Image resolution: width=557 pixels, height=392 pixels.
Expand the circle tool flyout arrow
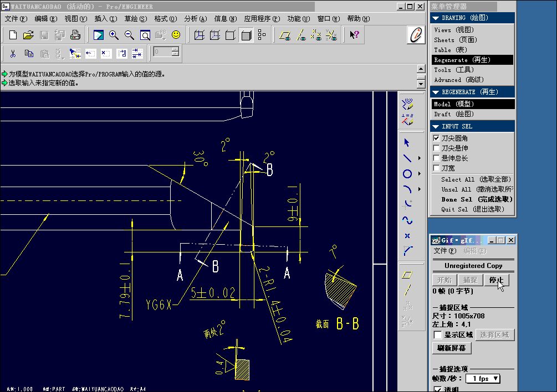(420, 174)
